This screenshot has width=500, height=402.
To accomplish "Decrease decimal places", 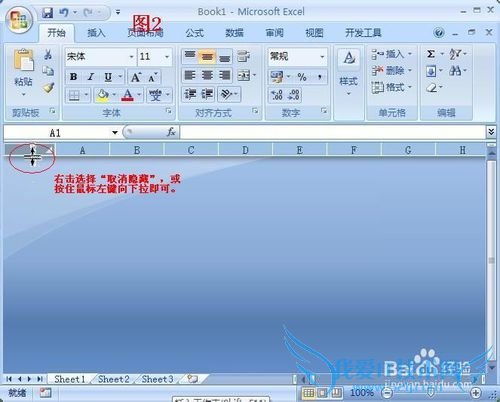I will [294, 95].
